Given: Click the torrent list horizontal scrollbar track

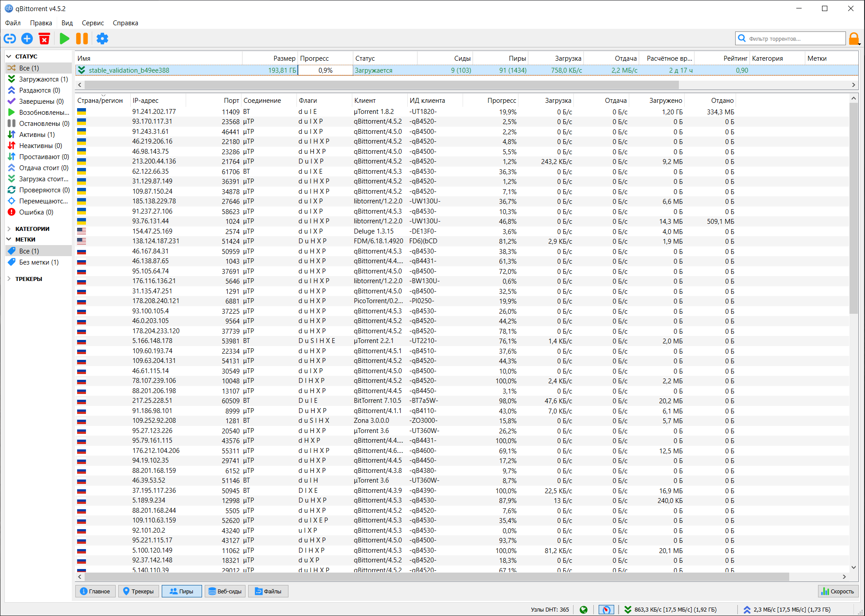Looking at the screenshot, I should (764, 85).
